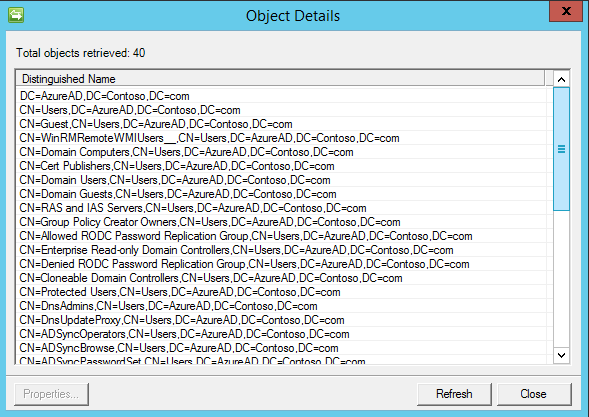589x417 pixels.
Task: Click the Total objects retrieved: 40 label
Action: coord(80,53)
